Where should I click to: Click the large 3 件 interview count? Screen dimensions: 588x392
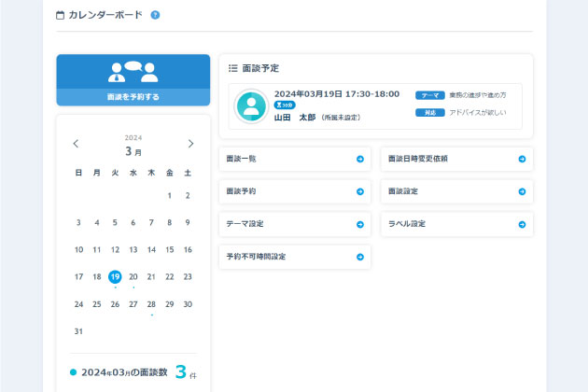(x=186, y=372)
